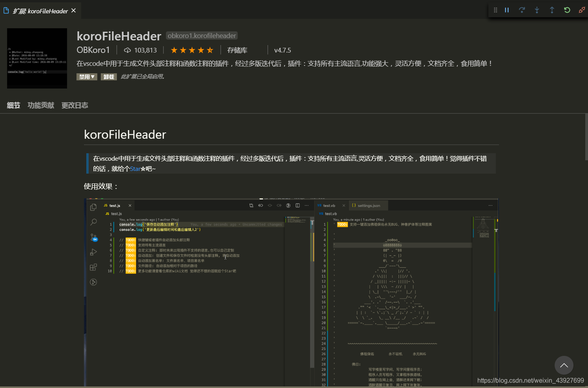Open the Star link in the description
Screen dimensions: 588x388
(x=135, y=169)
